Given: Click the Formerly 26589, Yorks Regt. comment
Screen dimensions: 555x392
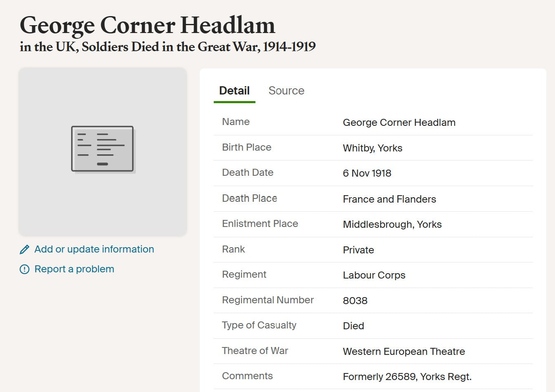Looking at the screenshot, I should 407,377.
